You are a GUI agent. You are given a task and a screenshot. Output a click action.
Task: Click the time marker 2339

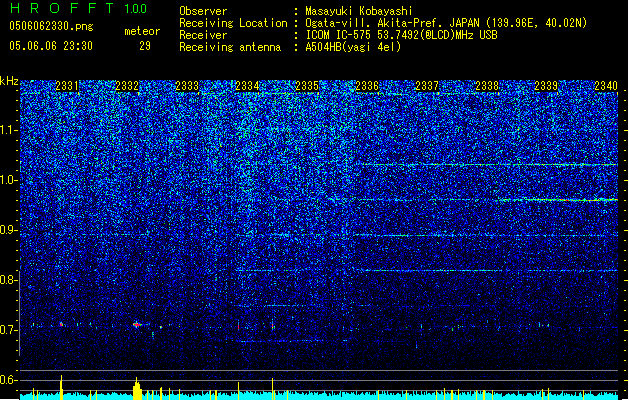coord(546,86)
